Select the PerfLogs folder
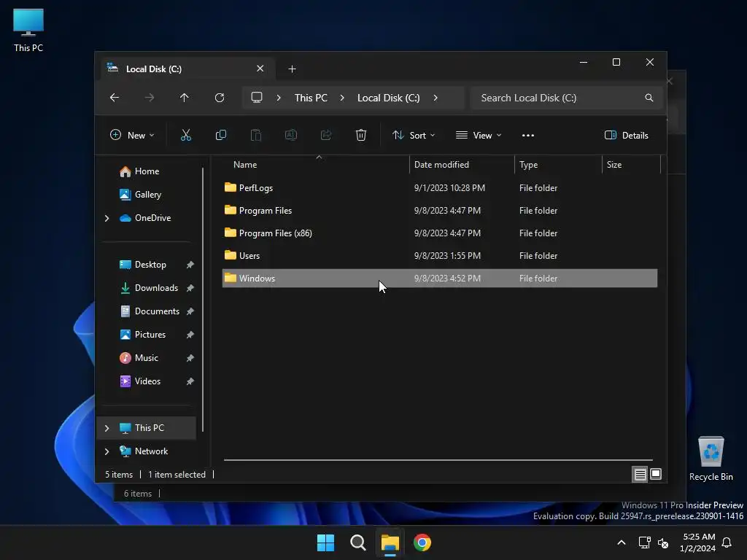The width and height of the screenshot is (747, 560). coord(440,188)
